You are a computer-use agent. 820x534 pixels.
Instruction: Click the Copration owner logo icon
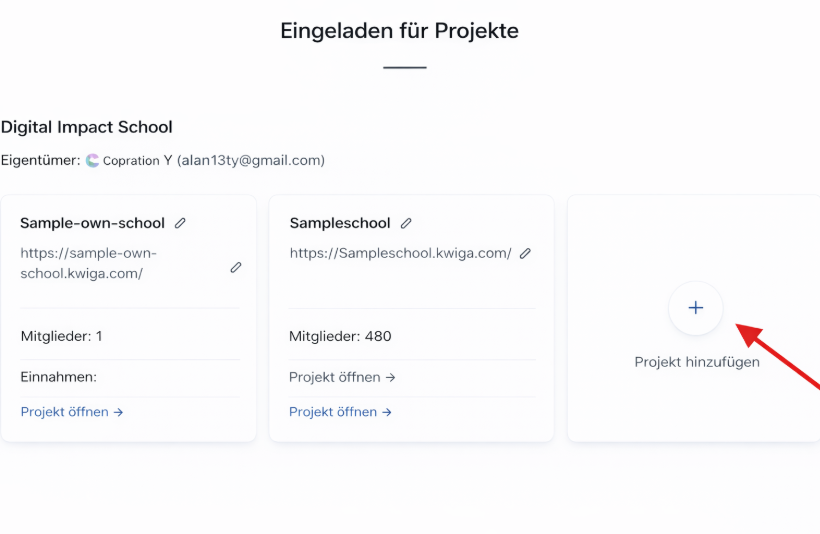[x=93, y=160]
